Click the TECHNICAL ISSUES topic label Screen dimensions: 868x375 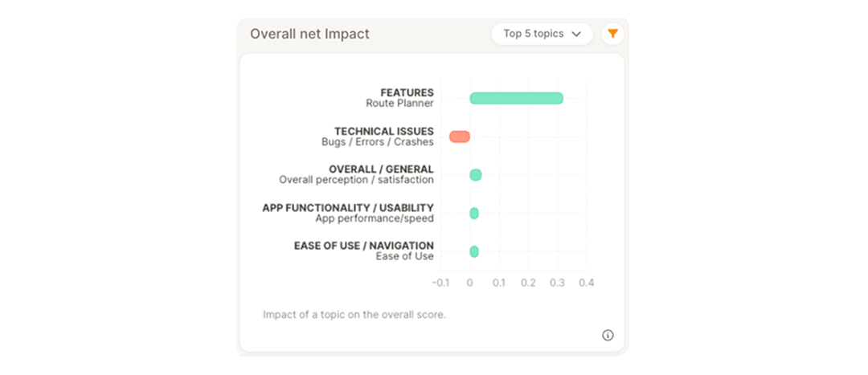click(x=383, y=131)
